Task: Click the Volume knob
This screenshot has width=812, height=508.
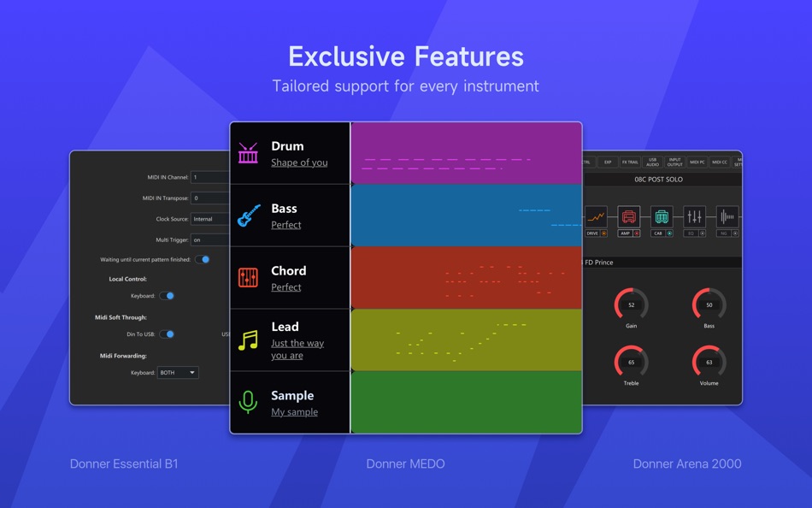Action: point(709,362)
